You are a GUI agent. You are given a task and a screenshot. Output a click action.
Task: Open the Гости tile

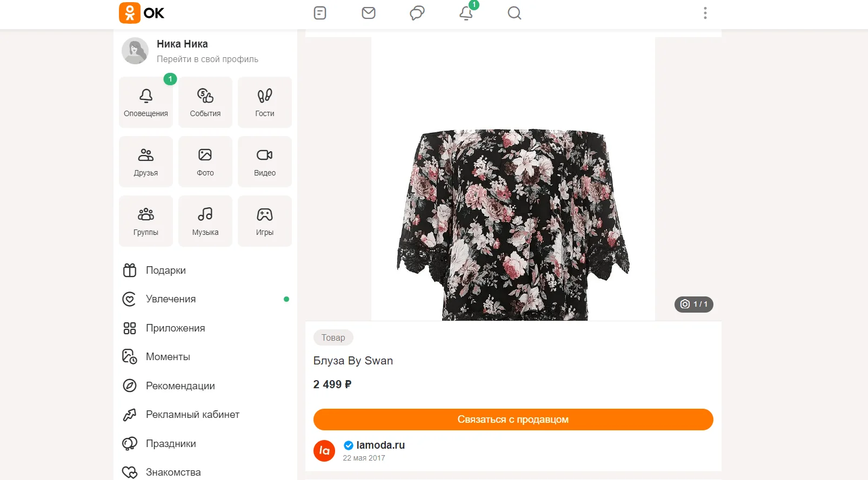[265, 103]
